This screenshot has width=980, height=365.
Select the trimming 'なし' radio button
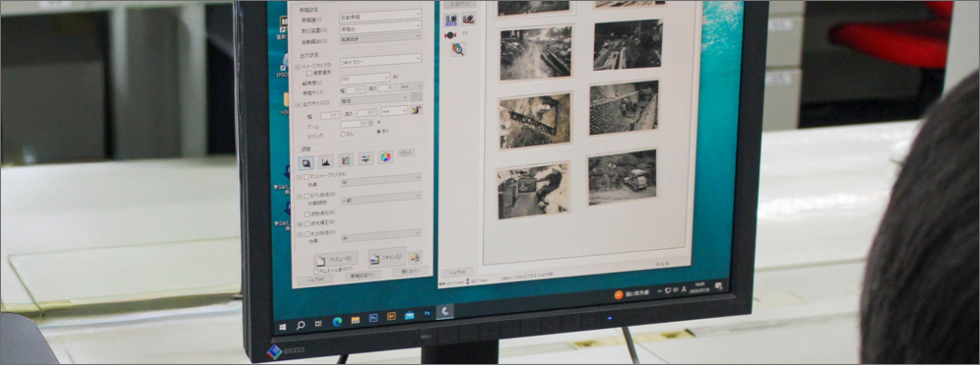click(x=343, y=135)
